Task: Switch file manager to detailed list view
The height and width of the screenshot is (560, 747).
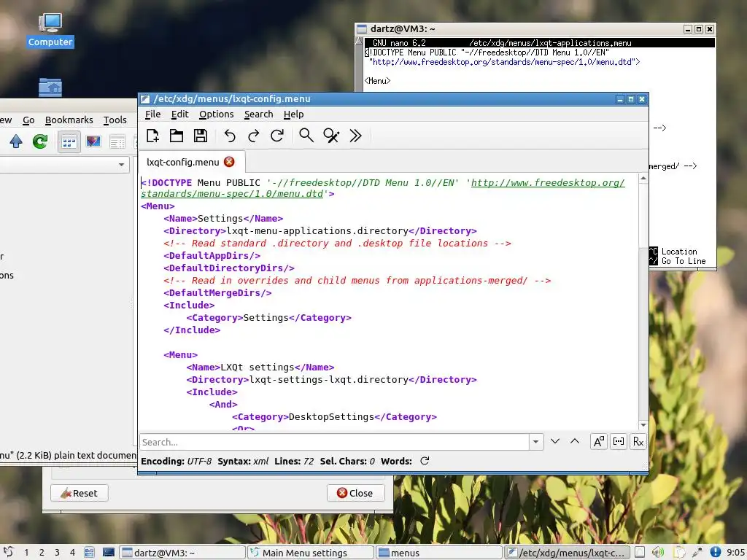Action: pos(117,141)
